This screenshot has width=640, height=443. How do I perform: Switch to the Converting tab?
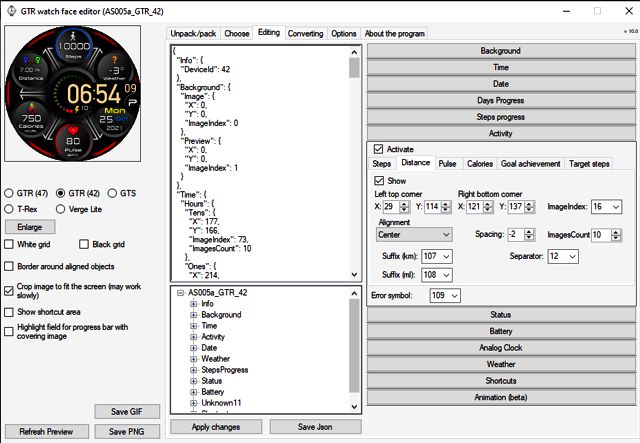tap(305, 33)
